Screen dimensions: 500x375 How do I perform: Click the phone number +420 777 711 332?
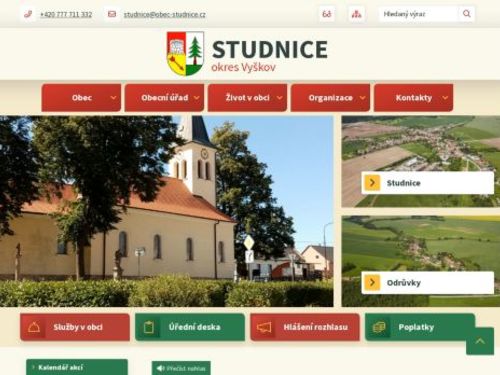[x=66, y=14]
